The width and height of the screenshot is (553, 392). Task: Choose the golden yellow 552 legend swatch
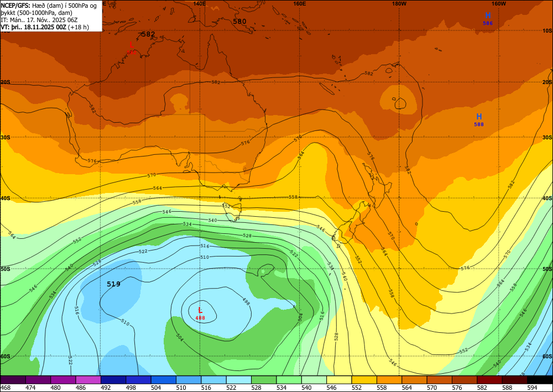[364, 380]
